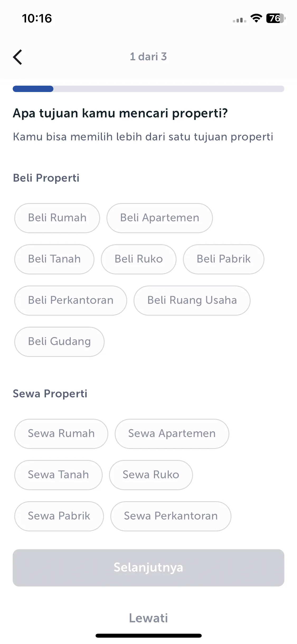Pick the Sewa Tanah chip
Screen dimensions: 297x644
click(x=58, y=475)
